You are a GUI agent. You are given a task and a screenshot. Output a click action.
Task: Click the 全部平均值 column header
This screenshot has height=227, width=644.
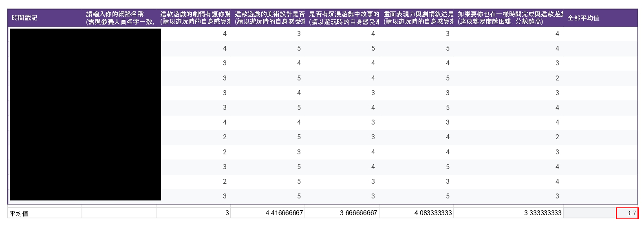pos(601,18)
